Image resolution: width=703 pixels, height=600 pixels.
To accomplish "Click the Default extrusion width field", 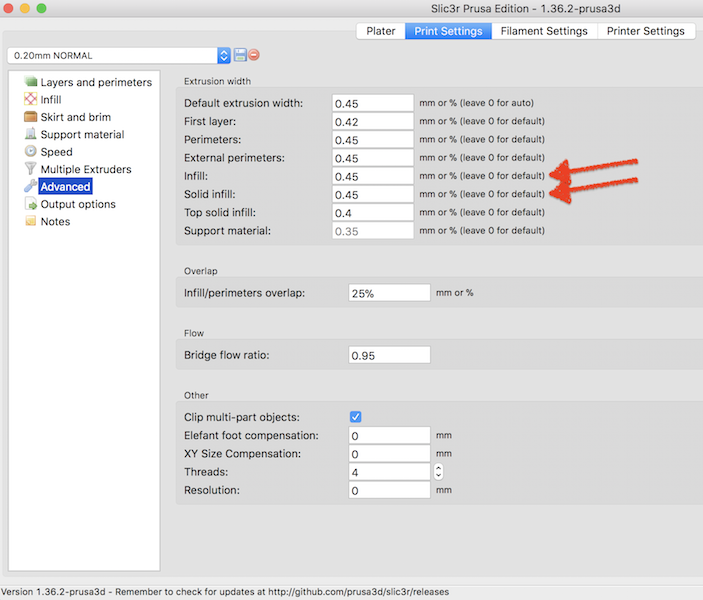I will pos(373,103).
